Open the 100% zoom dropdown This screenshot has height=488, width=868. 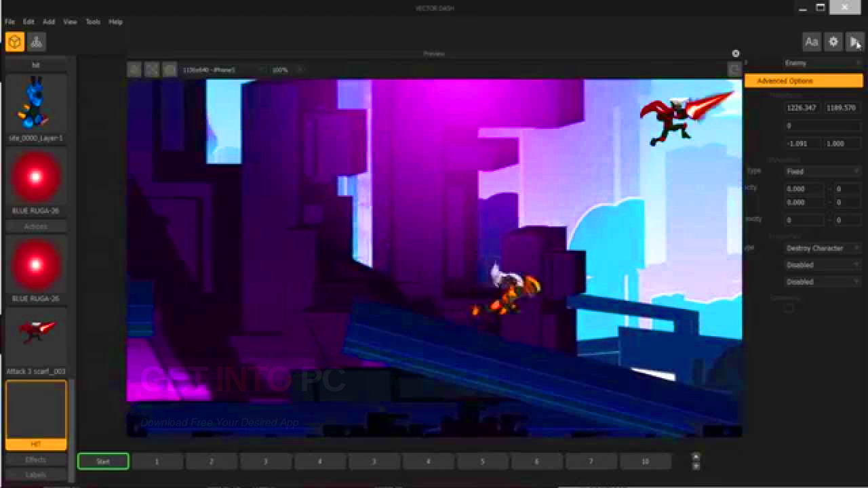point(288,70)
